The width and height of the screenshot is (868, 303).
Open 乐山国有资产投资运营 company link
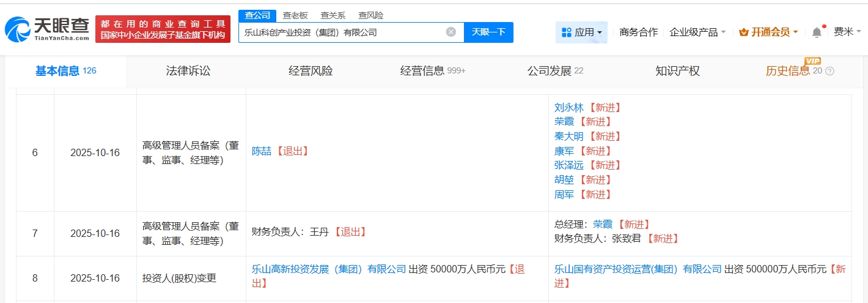point(638,269)
